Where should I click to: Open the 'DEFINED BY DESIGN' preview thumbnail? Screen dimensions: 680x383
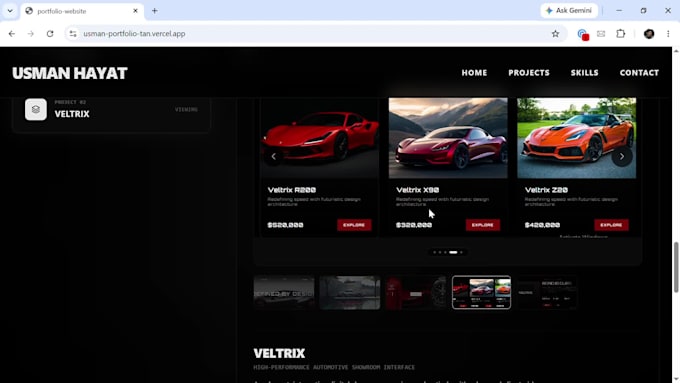pos(284,293)
